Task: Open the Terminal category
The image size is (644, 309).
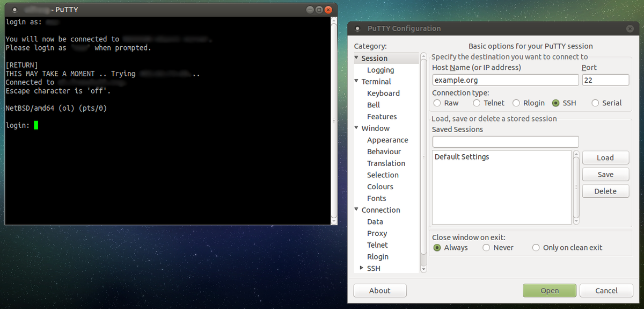Action: pos(376,82)
